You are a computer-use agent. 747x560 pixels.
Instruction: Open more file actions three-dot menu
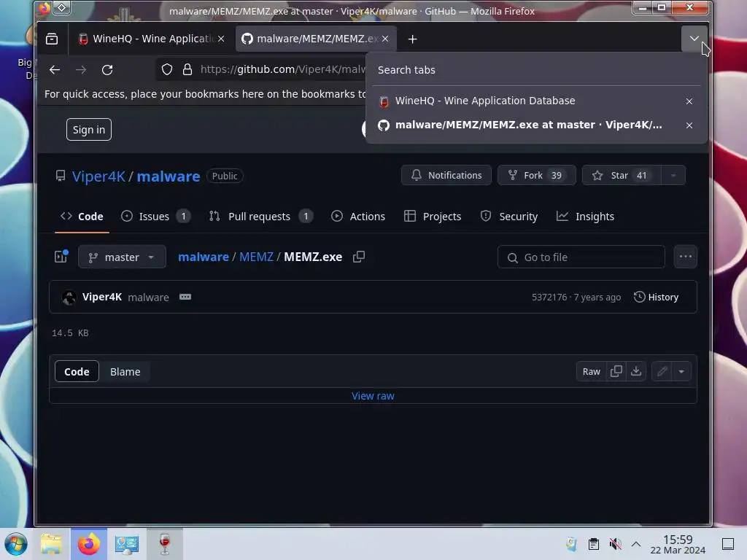pyautogui.click(x=686, y=257)
